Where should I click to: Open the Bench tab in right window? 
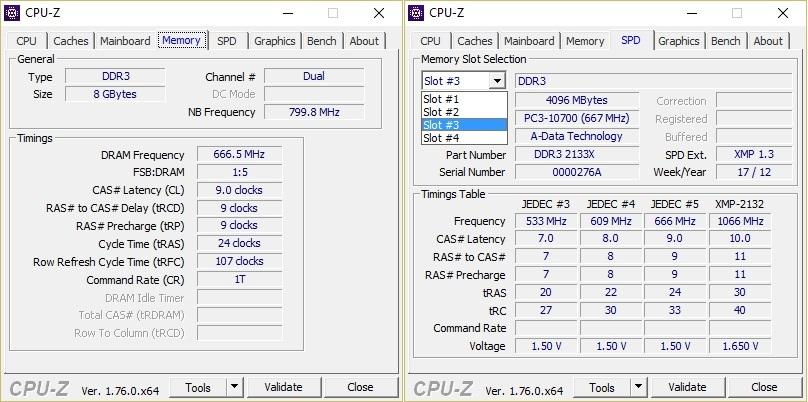tap(725, 41)
